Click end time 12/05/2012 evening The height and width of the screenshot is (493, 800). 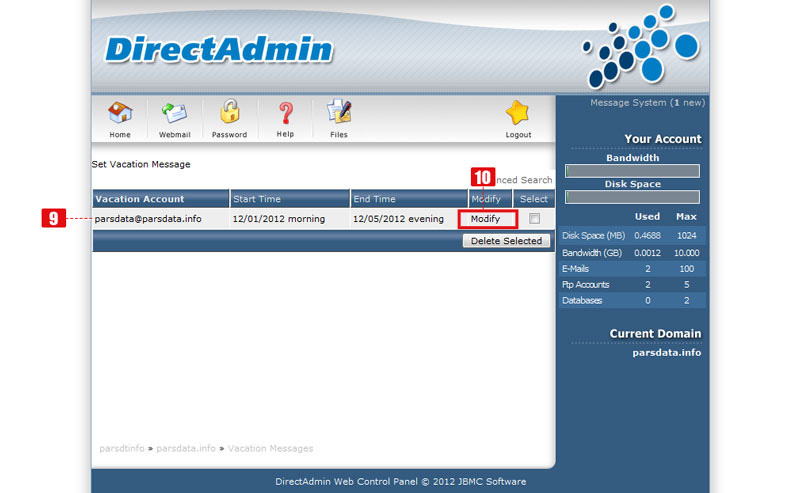tap(398, 219)
